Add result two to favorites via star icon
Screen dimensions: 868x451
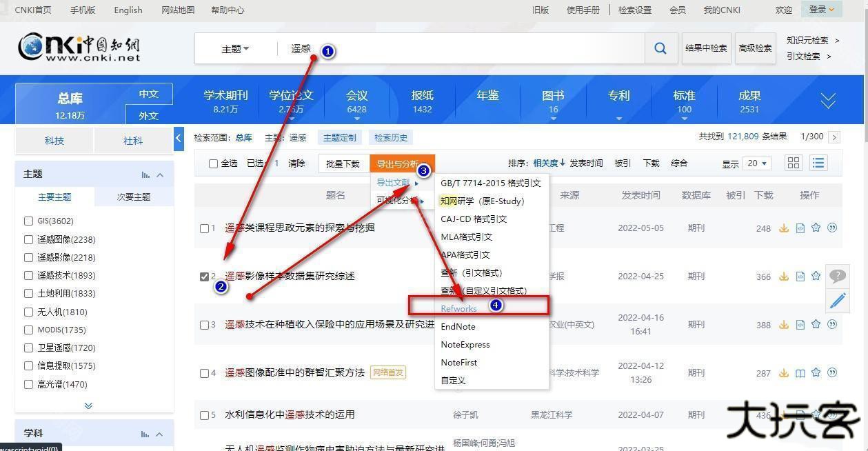tap(816, 276)
